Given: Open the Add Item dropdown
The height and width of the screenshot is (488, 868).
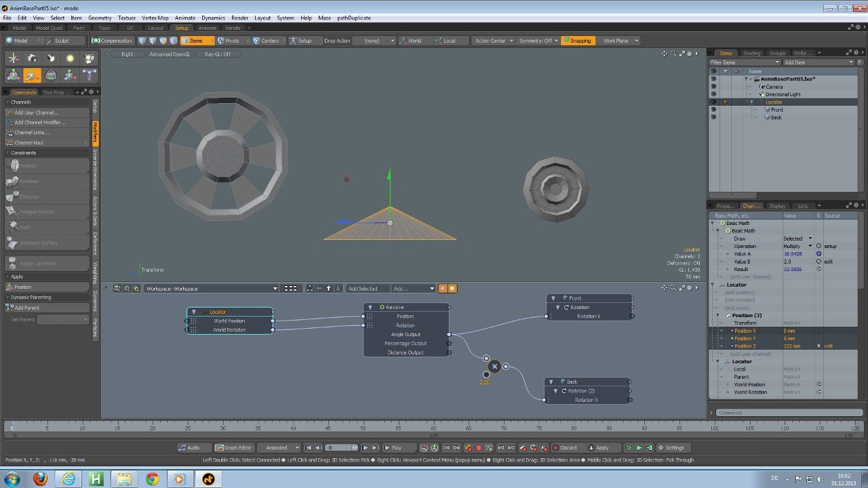Looking at the screenshot, I should click(x=818, y=62).
